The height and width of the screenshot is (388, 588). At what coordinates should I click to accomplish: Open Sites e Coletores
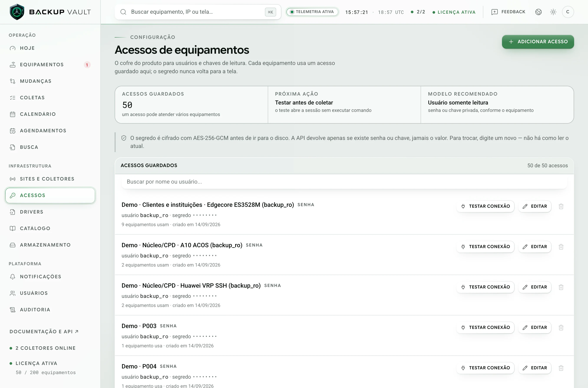[50, 179]
